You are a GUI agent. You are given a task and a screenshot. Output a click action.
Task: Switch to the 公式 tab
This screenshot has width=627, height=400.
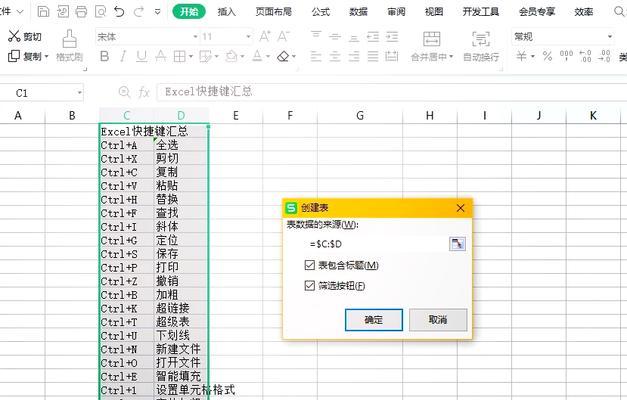(x=321, y=12)
